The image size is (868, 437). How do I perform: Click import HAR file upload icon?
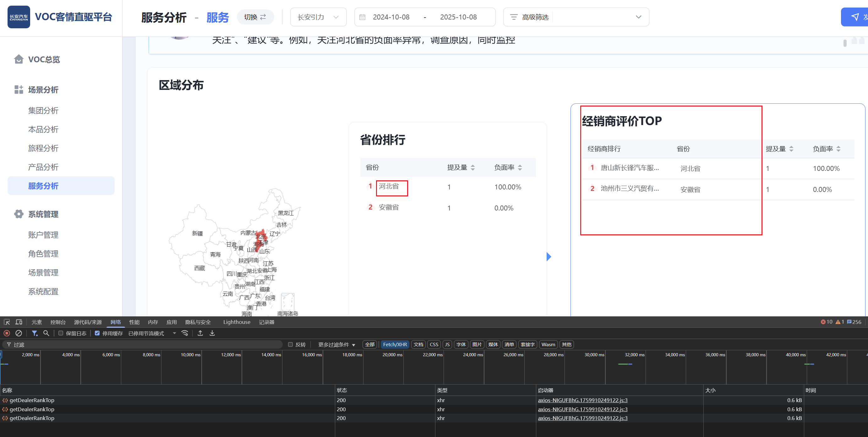[200, 333]
